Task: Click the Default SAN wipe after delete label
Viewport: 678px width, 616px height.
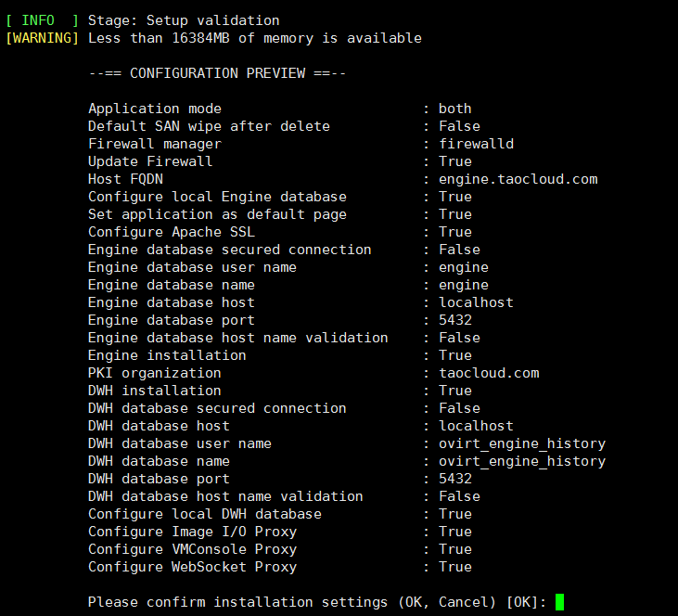Action: (209, 126)
